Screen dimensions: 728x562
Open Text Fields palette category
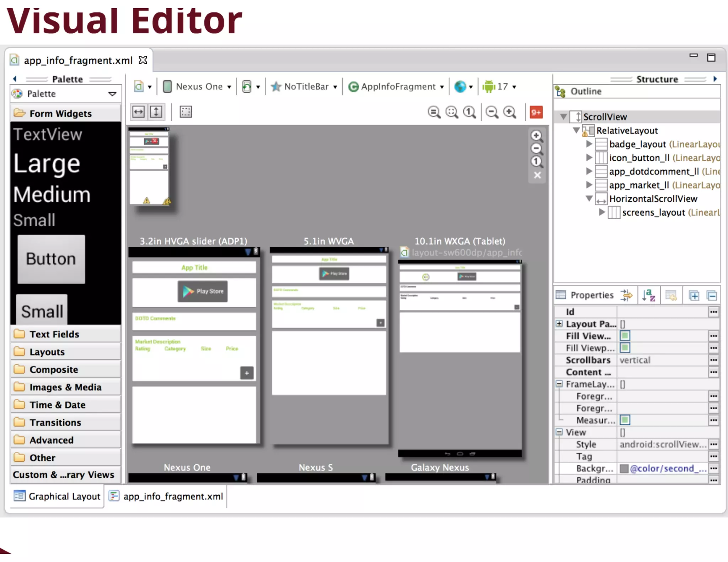[x=66, y=334]
